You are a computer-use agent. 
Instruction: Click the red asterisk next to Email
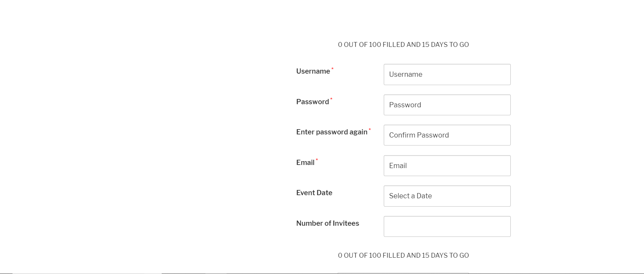coord(317,160)
